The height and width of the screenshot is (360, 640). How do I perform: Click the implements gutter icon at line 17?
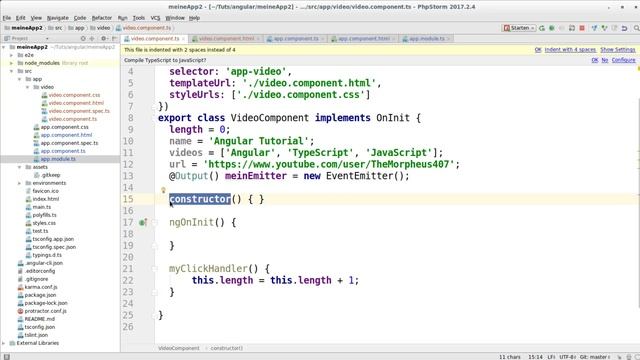click(x=143, y=222)
